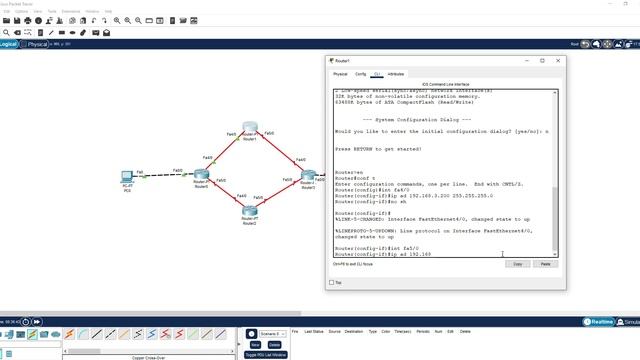Click the Add Complex PDU open envelope

[x=107, y=33]
